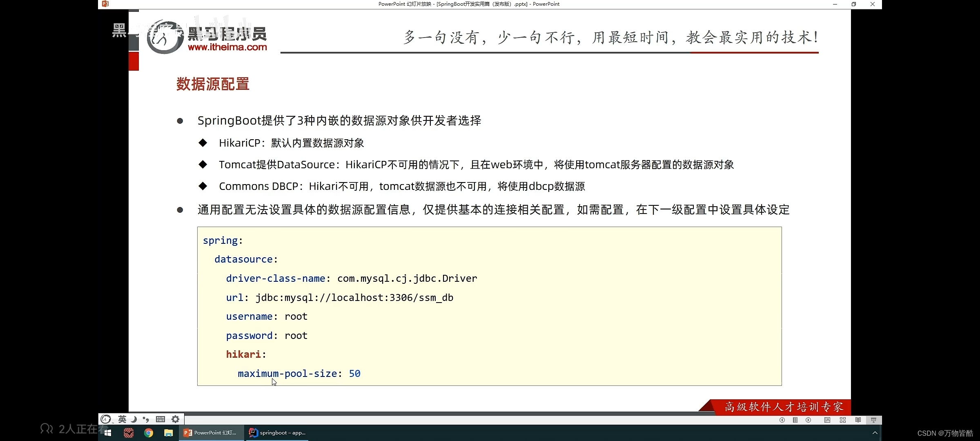Switch to Slide Sorter view icon
This screenshot has width=980, height=441.
pyautogui.click(x=843, y=420)
